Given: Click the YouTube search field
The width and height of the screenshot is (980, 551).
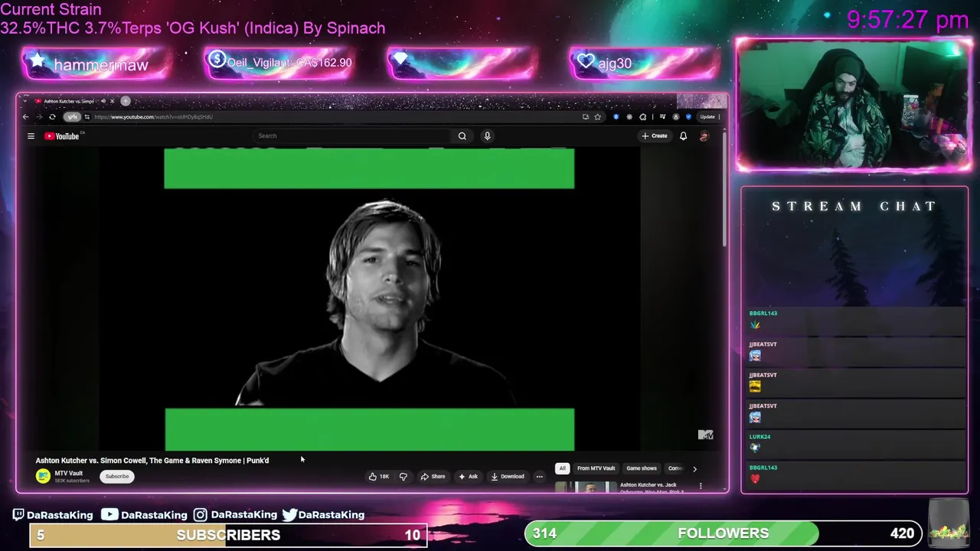Looking at the screenshot, I should click(x=352, y=136).
